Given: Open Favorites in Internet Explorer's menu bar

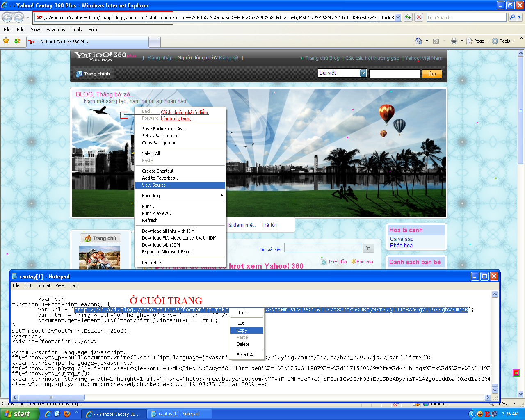Looking at the screenshot, I should click(x=55, y=30).
